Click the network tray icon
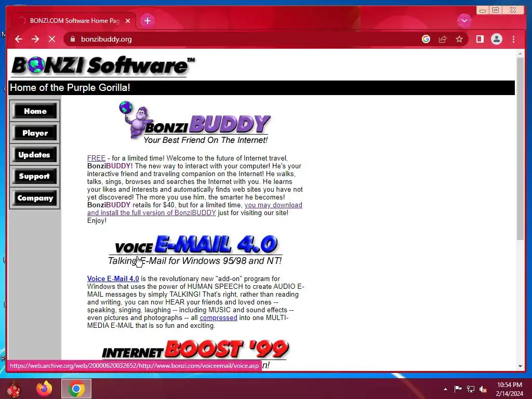Screen dimensions: 532x399 [471, 389]
